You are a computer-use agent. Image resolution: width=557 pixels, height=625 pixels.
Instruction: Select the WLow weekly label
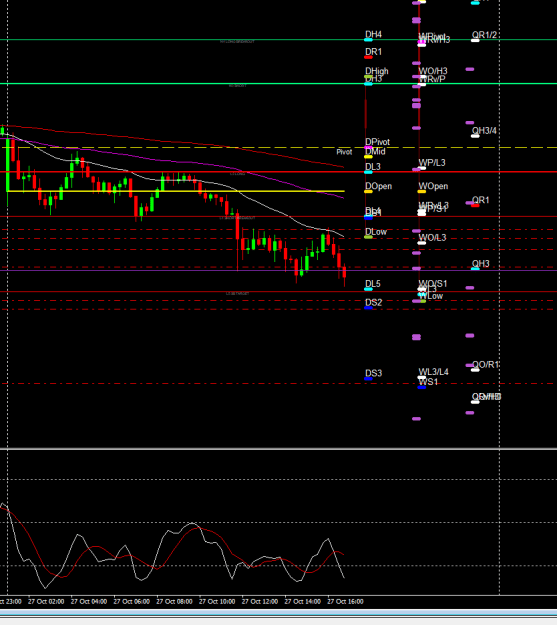point(431,296)
